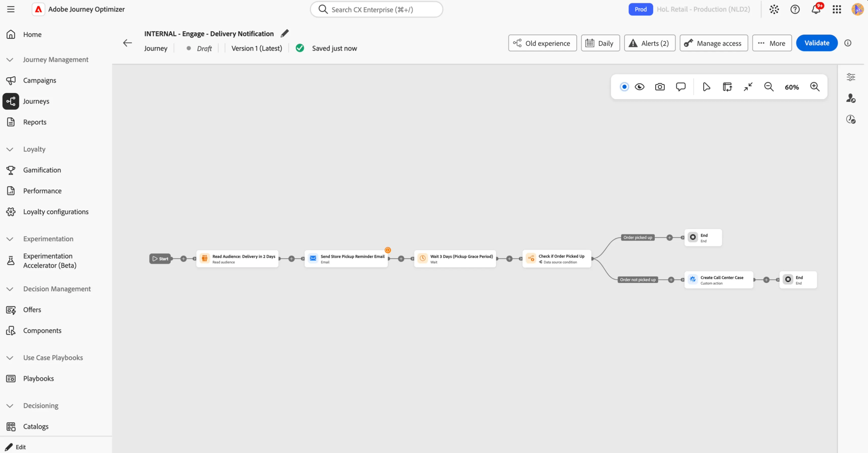Toggle the eye visibility icon in canvas toolbar
The height and width of the screenshot is (453, 868).
tap(639, 87)
